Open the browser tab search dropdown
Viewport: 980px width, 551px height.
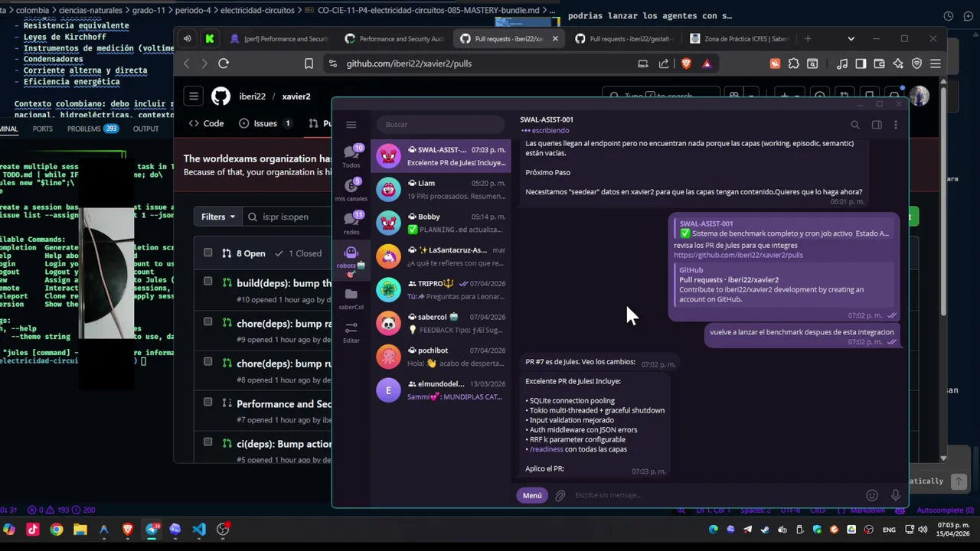(851, 38)
